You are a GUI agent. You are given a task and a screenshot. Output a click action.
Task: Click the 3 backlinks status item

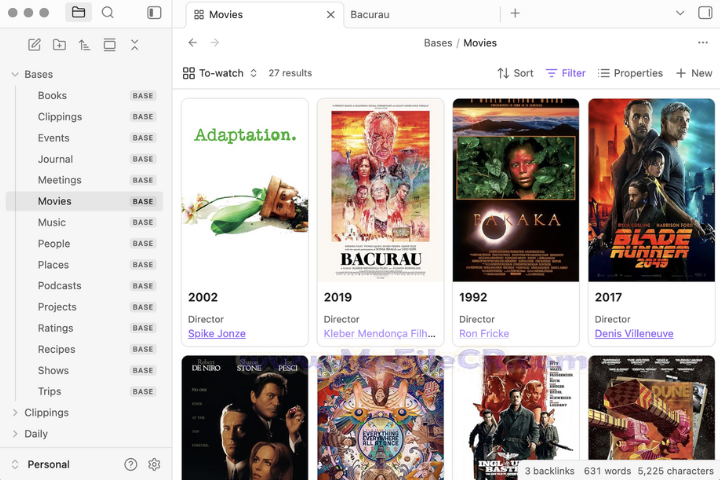[x=549, y=471]
